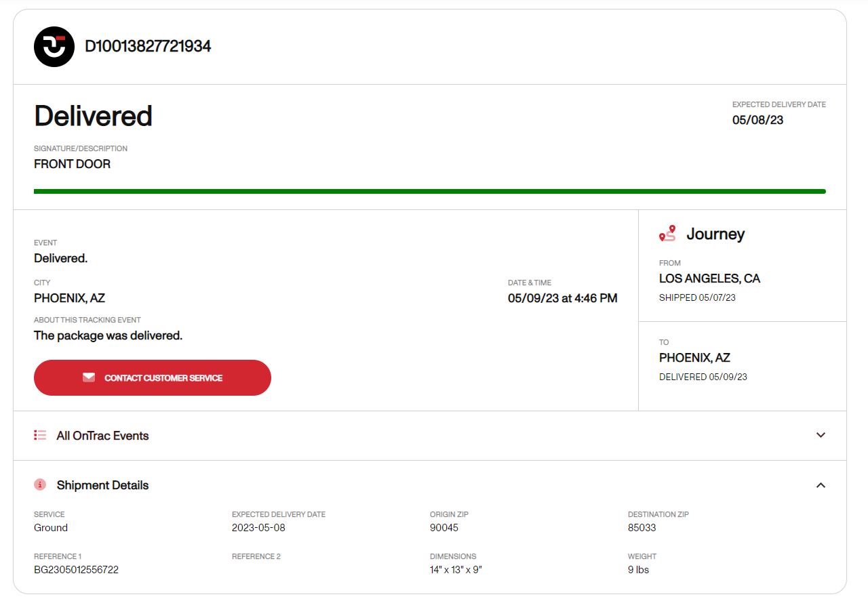Viewport: 868px width, 601px height.
Task: Click the envelope icon in contact button
Action: pyautogui.click(x=89, y=377)
